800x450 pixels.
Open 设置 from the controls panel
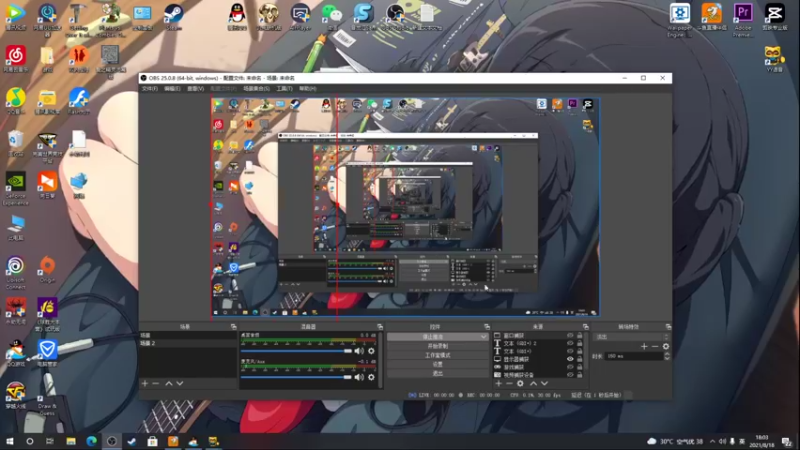coord(438,364)
